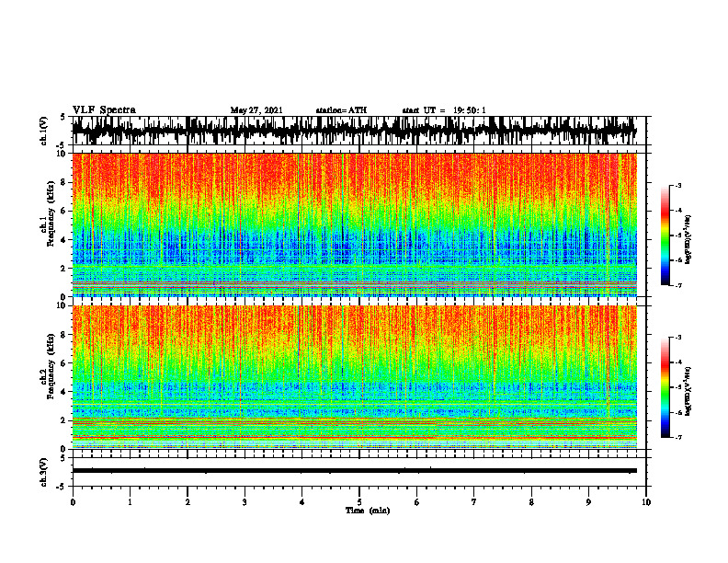Click the time axis tick label '1'

point(130,502)
